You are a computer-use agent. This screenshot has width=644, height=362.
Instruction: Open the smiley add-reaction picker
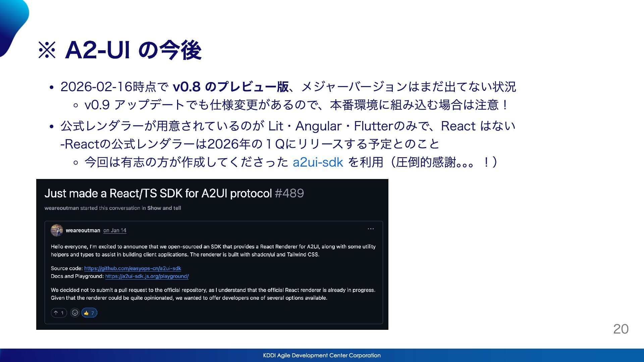[x=75, y=313]
